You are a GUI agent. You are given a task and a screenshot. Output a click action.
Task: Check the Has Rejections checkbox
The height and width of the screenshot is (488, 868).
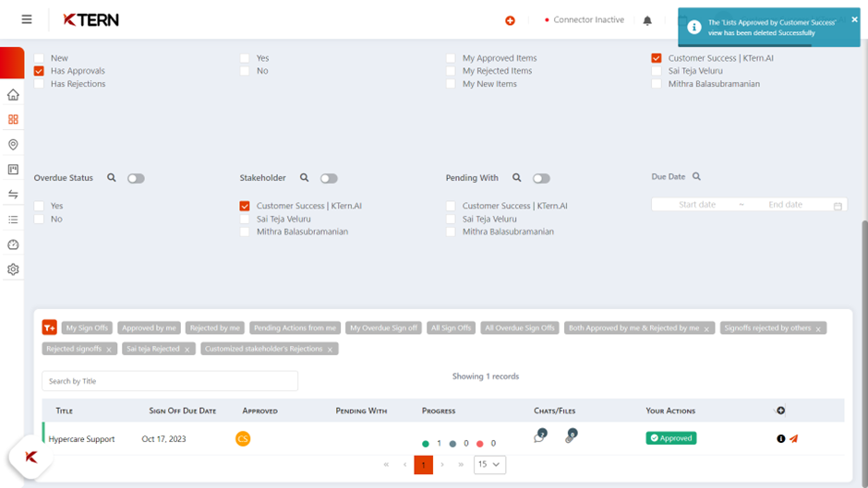[x=39, y=84]
